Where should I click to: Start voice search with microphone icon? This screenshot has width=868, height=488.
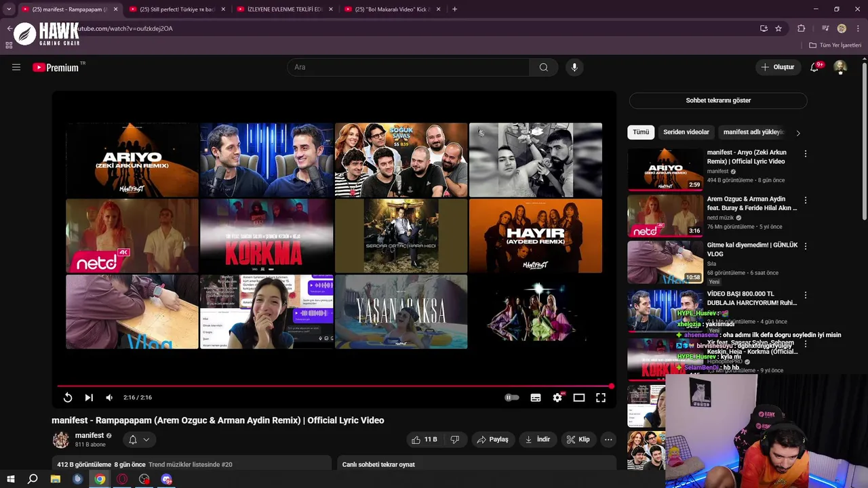click(574, 67)
